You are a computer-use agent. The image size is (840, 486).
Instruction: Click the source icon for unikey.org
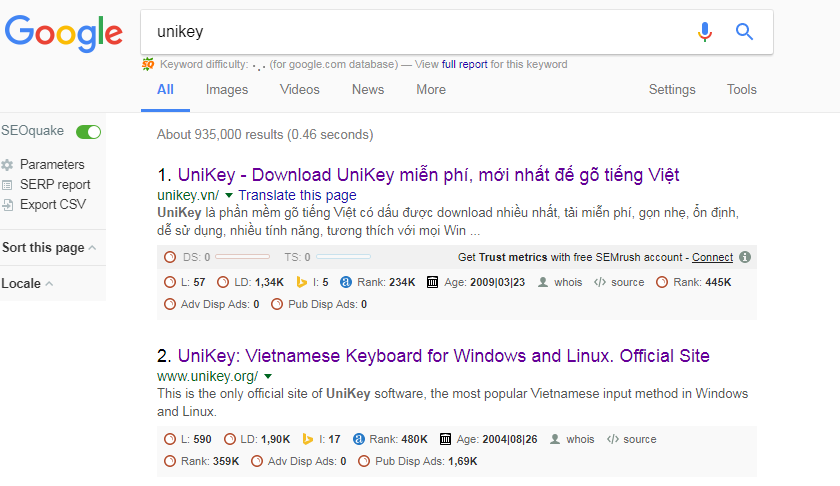pos(612,439)
